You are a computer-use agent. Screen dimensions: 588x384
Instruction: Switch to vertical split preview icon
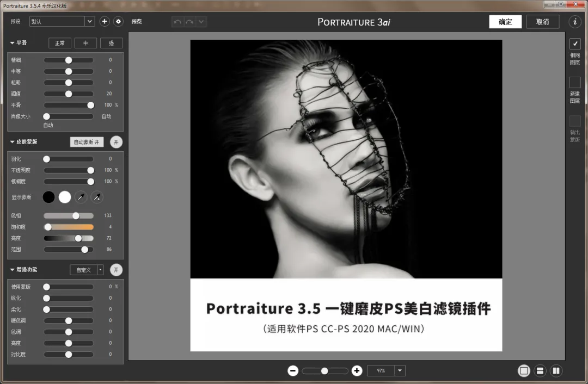[556, 371]
